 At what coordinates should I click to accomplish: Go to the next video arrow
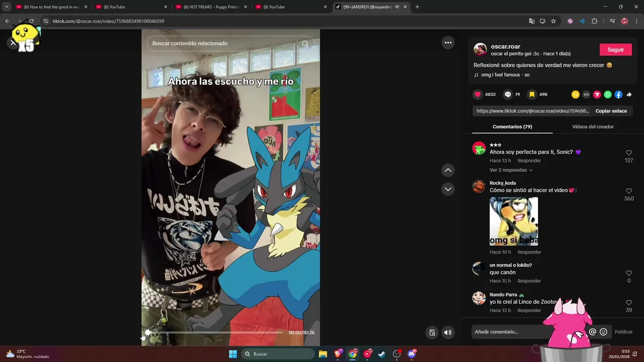tap(448, 189)
